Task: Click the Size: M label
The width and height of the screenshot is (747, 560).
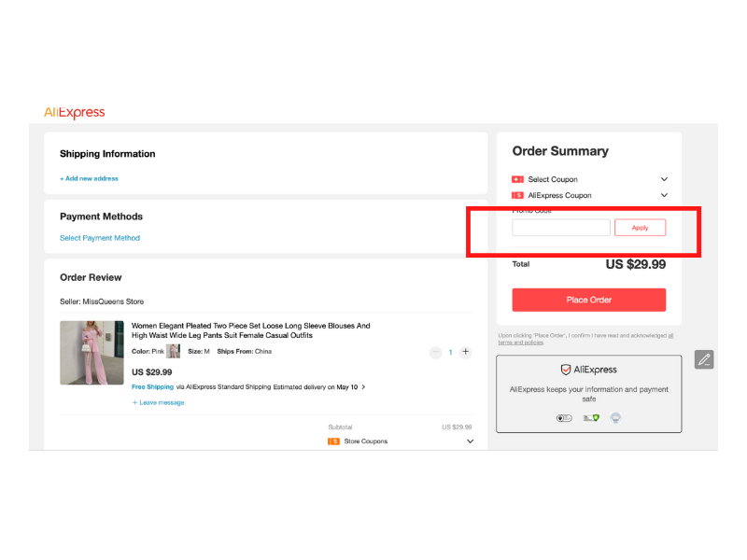Action: coord(199,352)
